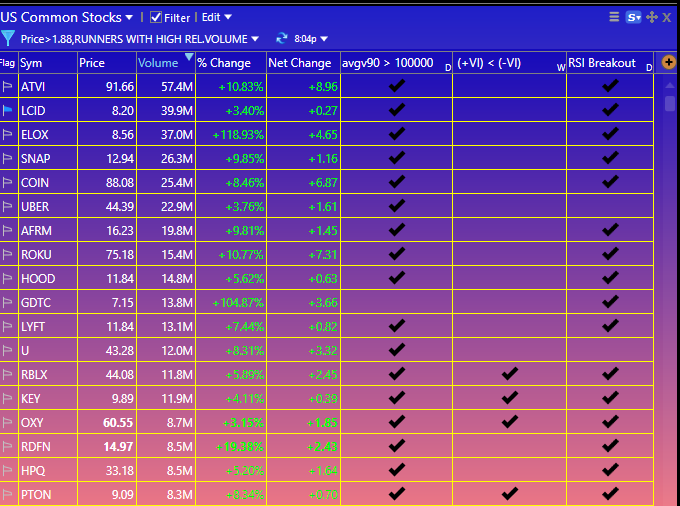Select the ATVI symbol
The width and height of the screenshot is (680, 506).
[33, 87]
